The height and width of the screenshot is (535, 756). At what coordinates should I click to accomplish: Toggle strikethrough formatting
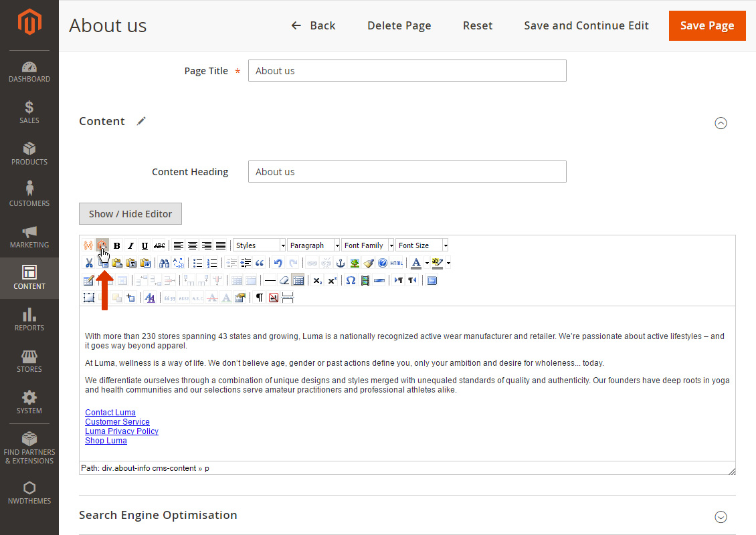point(159,245)
